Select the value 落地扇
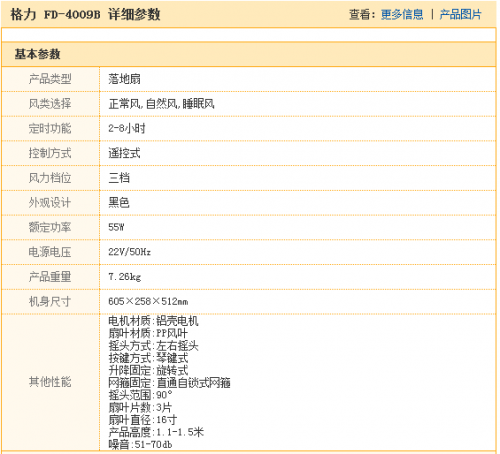 coord(124,79)
